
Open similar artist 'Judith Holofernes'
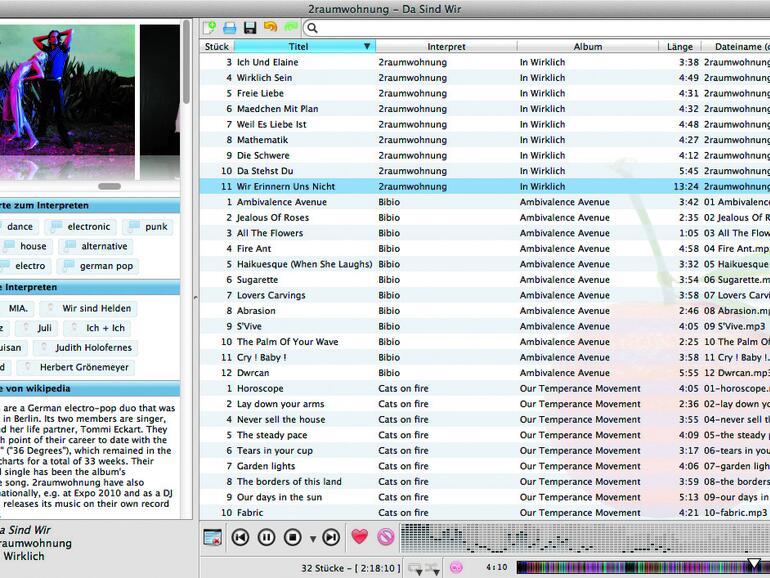coord(83,348)
